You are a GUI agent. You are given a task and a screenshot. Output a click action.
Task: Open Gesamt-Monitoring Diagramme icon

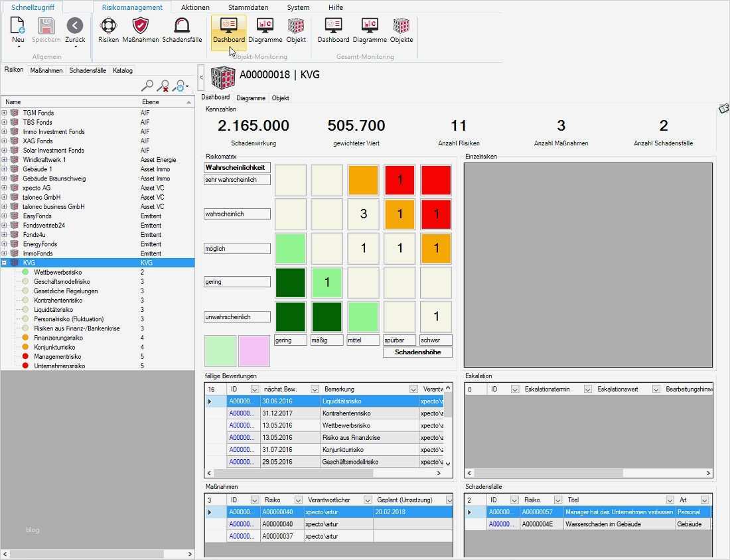[370, 26]
